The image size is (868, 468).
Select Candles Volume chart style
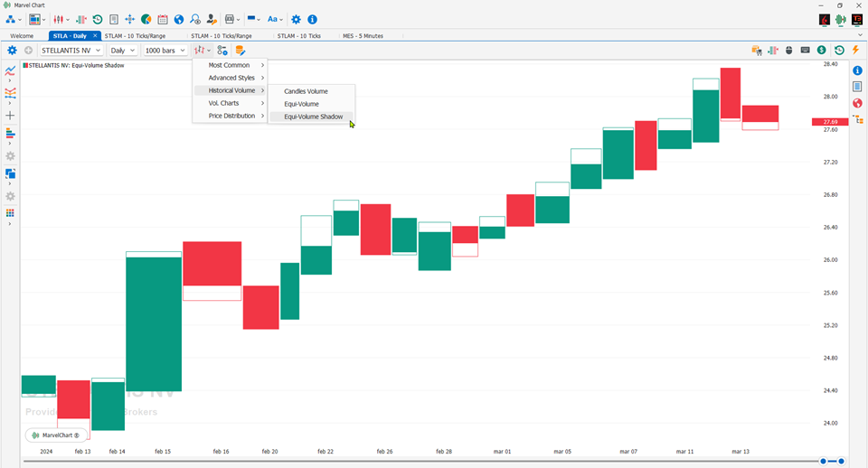(311, 91)
